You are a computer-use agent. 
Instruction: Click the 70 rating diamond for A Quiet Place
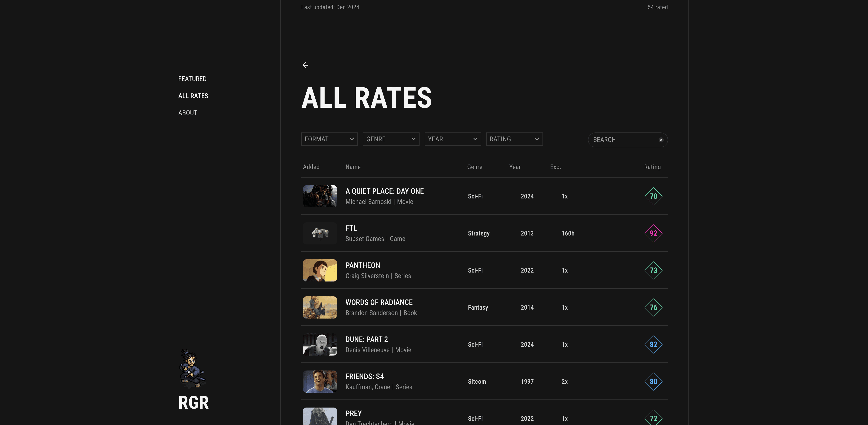653,196
